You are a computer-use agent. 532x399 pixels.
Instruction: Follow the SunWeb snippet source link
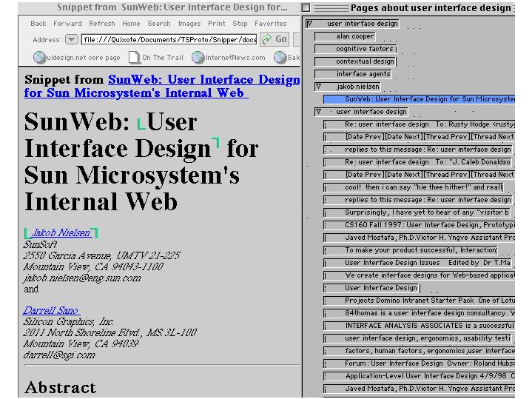162,86
